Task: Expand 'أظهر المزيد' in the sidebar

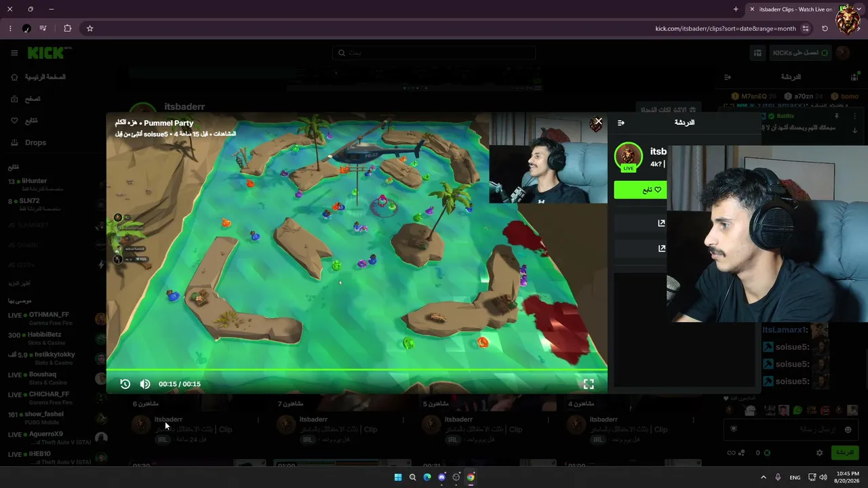Action: pyautogui.click(x=19, y=283)
